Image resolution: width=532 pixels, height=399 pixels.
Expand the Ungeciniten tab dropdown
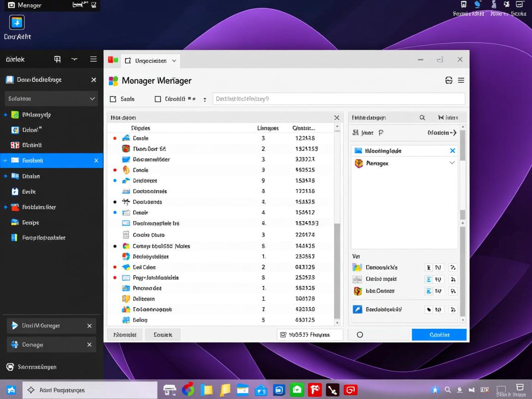174,60
